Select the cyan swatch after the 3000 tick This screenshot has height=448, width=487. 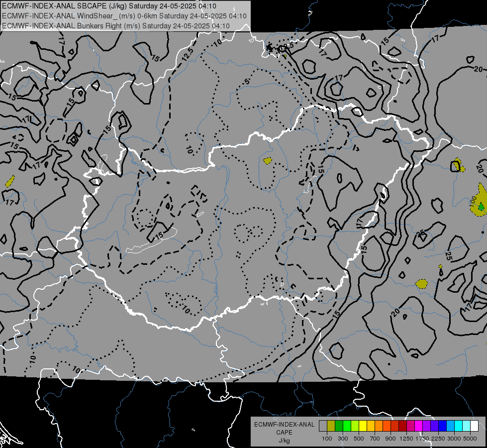point(459,426)
